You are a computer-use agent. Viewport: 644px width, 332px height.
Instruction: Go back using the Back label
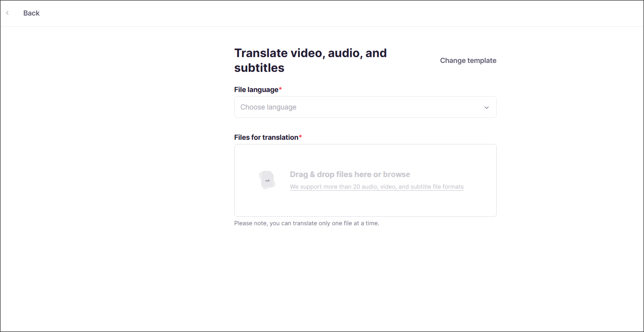(x=31, y=13)
